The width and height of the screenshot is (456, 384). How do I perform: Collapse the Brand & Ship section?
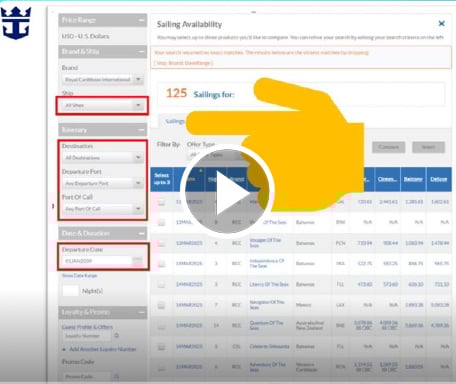pos(142,52)
